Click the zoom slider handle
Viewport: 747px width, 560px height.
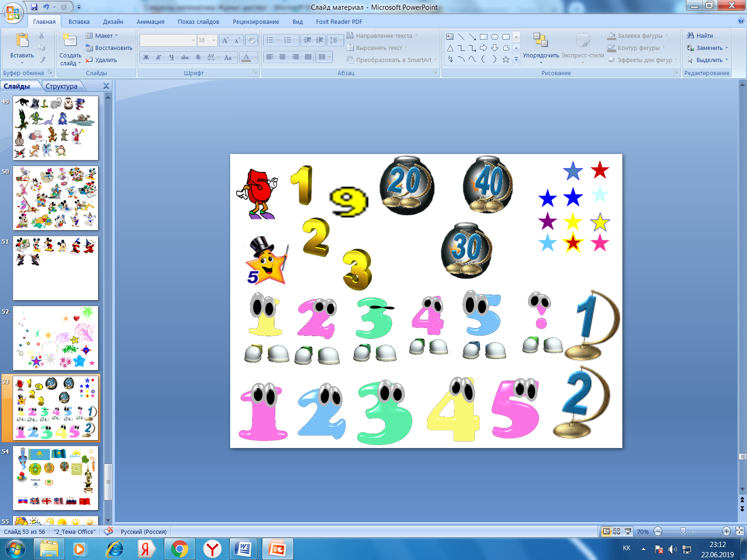[x=683, y=531]
